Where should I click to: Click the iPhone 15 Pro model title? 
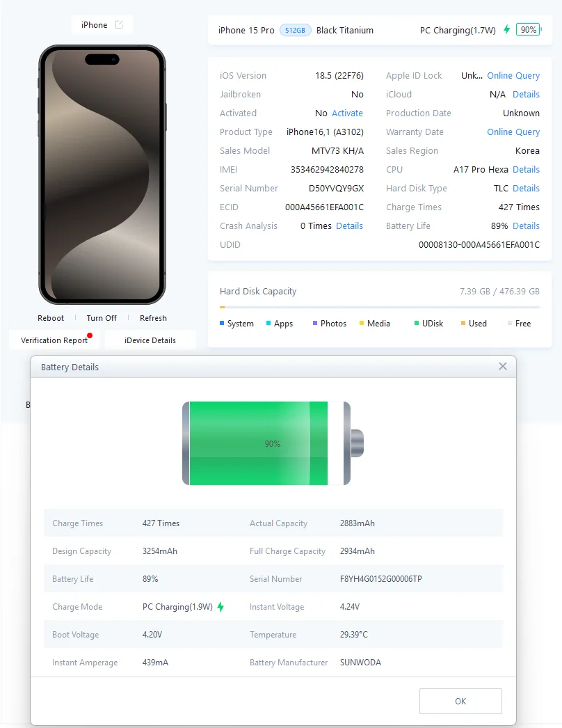coord(246,30)
